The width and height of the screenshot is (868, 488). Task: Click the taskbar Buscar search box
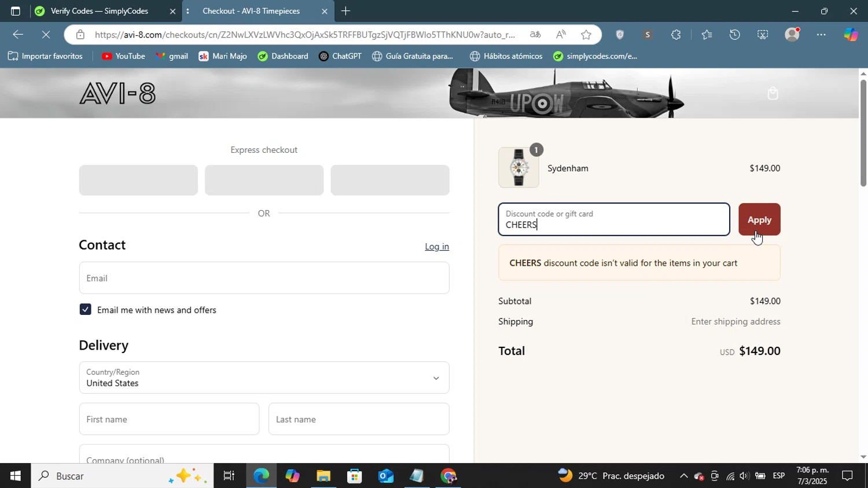(122, 476)
